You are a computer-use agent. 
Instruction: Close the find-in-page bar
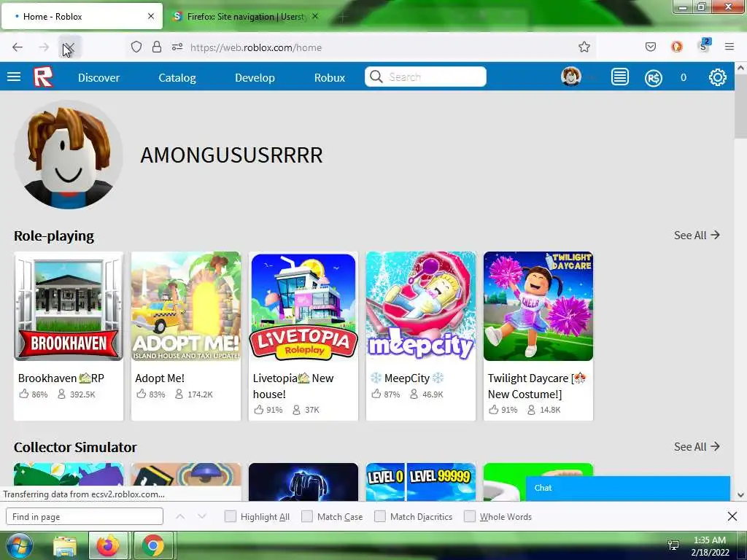coord(732,516)
